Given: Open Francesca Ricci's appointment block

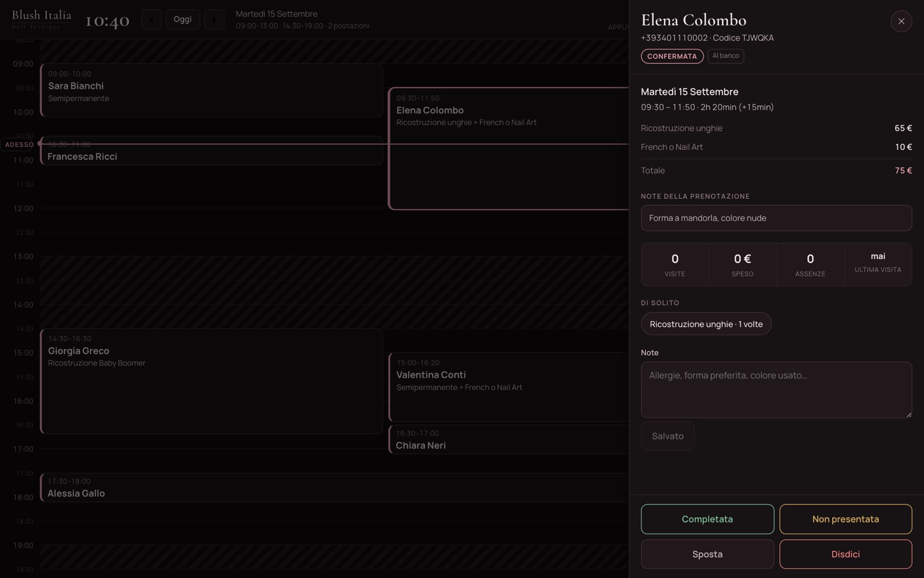Looking at the screenshot, I should click(x=211, y=150).
